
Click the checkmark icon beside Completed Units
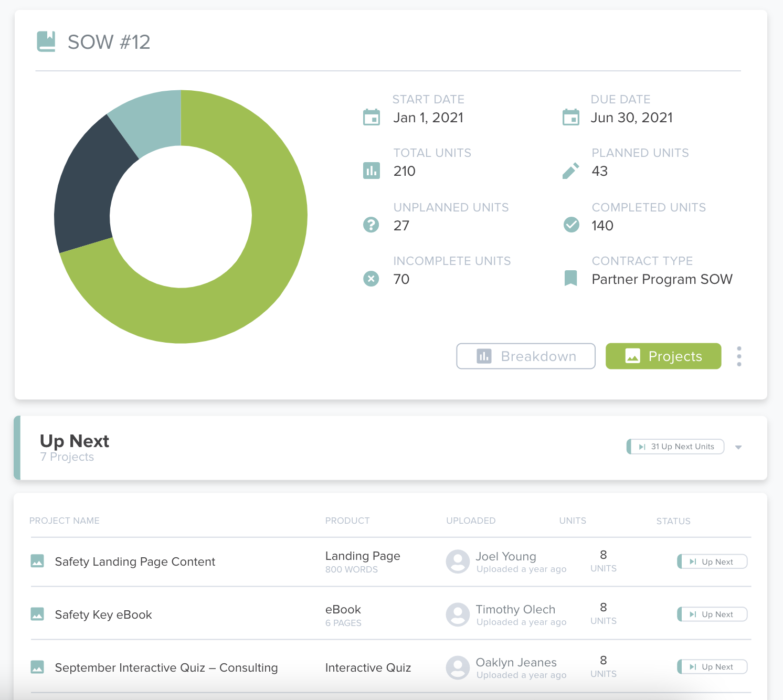[x=571, y=225]
